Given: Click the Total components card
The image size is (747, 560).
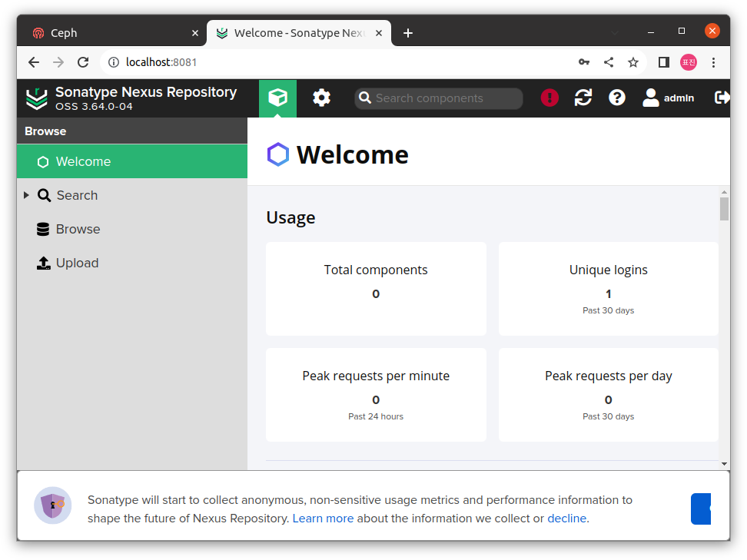Looking at the screenshot, I should [376, 289].
